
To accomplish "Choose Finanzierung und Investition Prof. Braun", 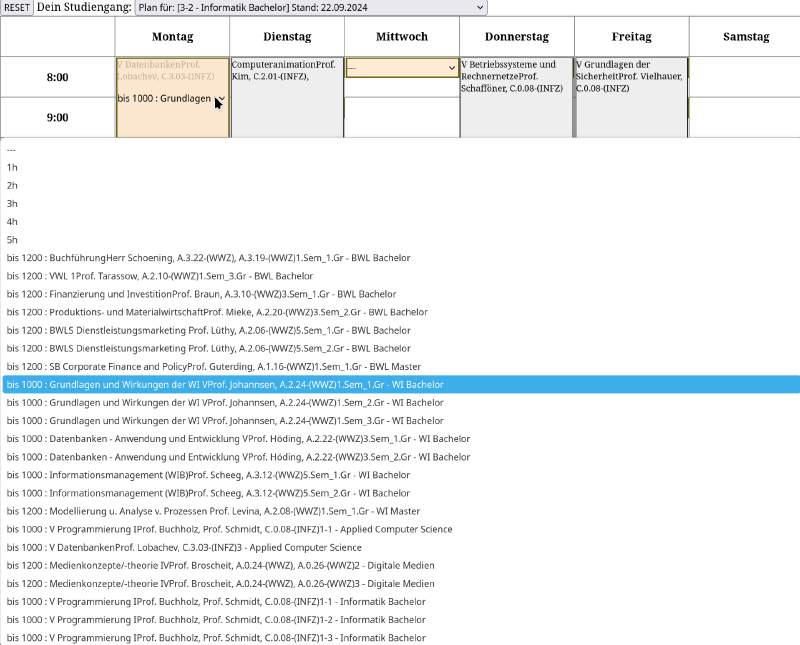I will 201,294.
